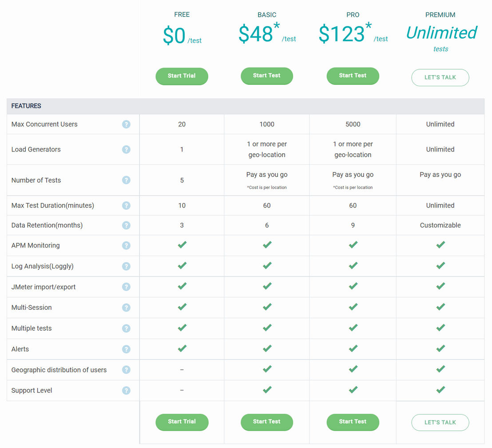Click top Start Test for PRO plan
492x448 pixels.
pyautogui.click(x=353, y=76)
